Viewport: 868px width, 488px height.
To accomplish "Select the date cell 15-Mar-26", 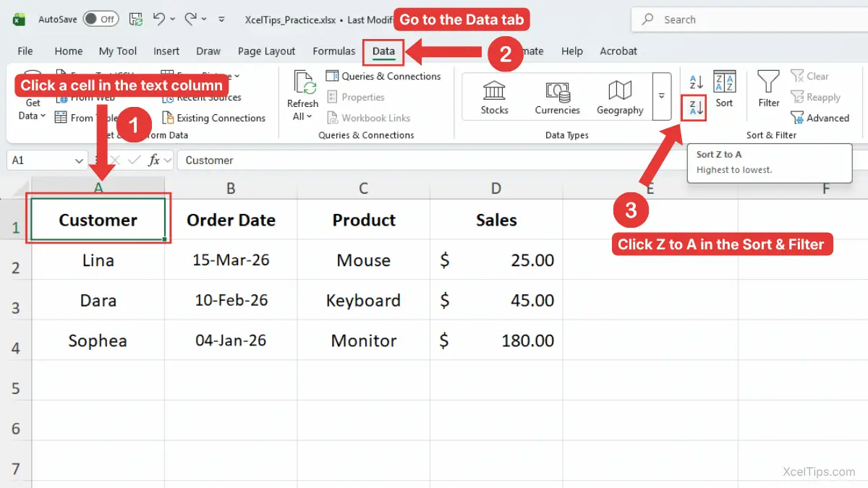I will 231,260.
